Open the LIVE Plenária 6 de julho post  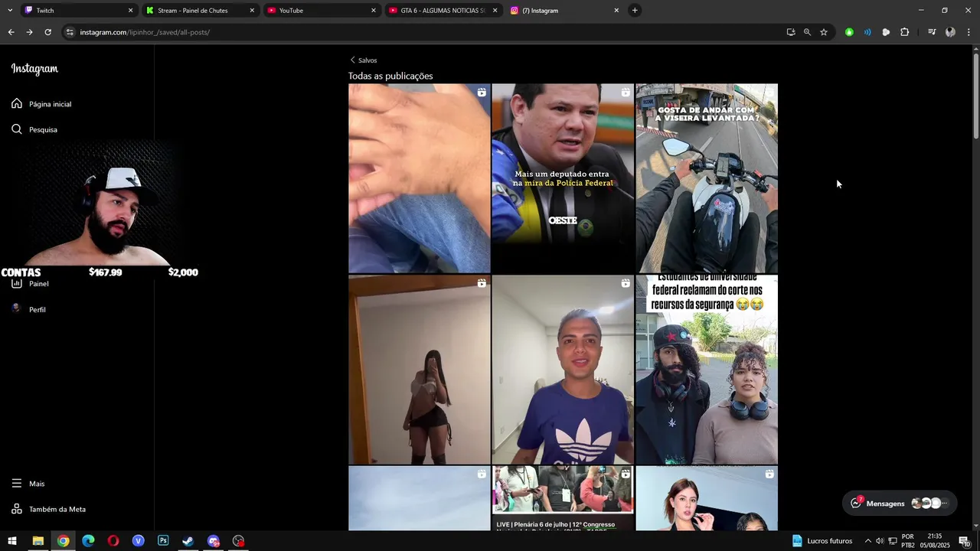[x=563, y=498]
